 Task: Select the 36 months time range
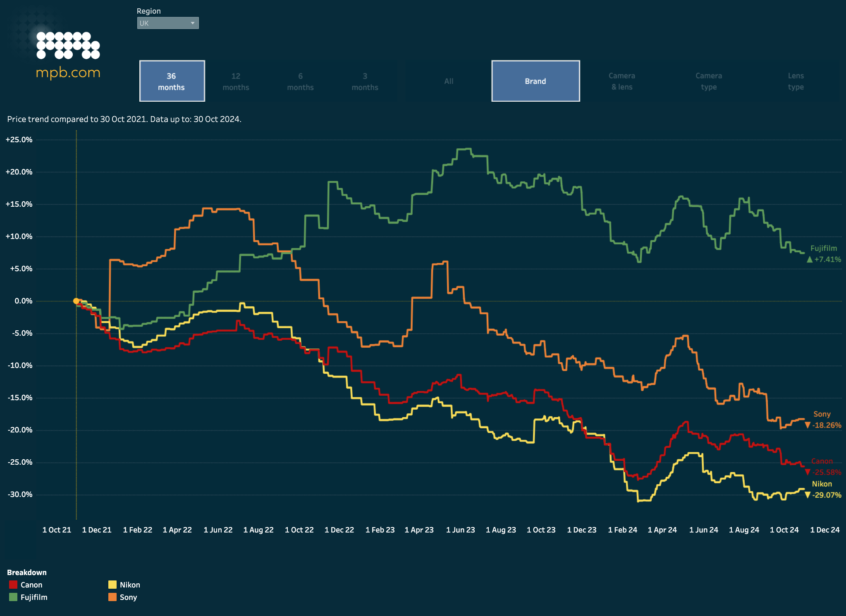172,81
